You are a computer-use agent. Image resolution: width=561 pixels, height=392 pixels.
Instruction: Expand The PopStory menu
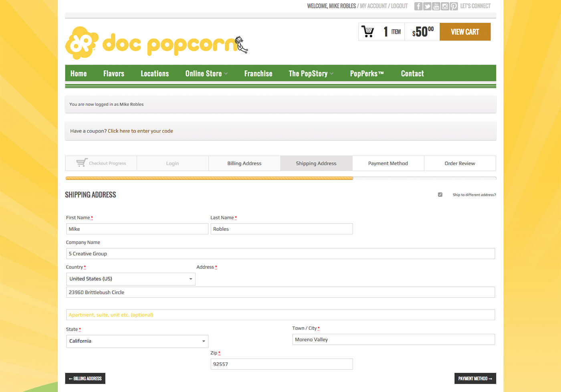[x=311, y=73]
